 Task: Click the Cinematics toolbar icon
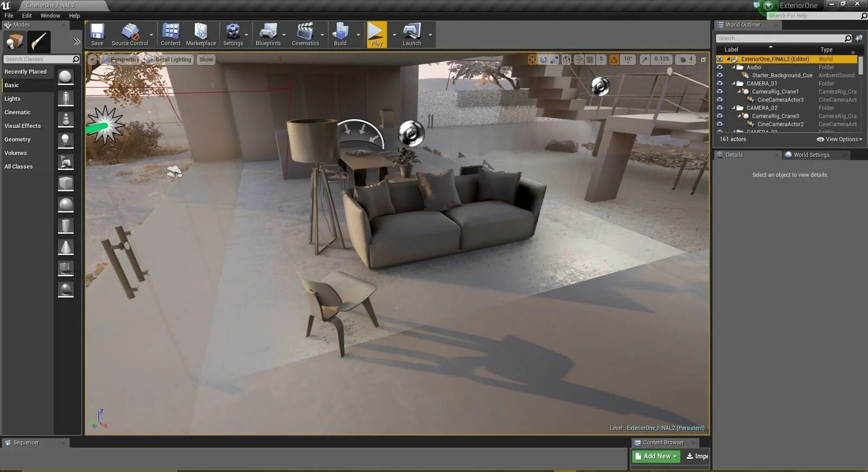pyautogui.click(x=305, y=35)
